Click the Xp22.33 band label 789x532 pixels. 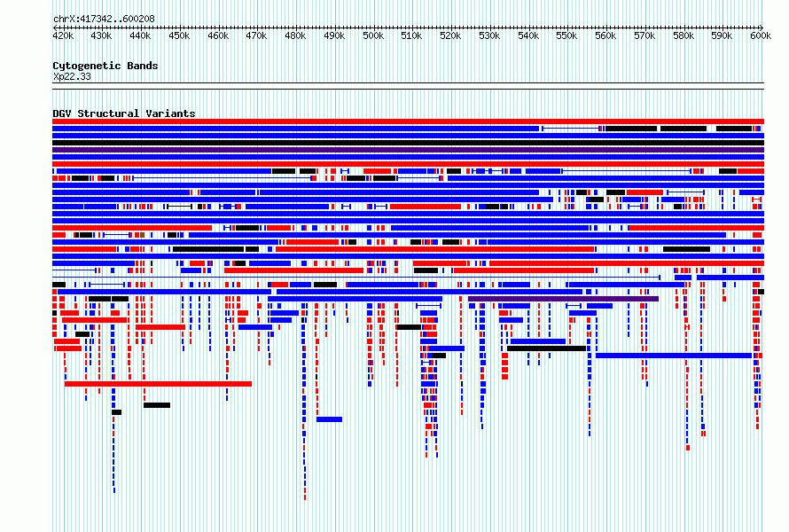pyautogui.click(x=72, y=76)
